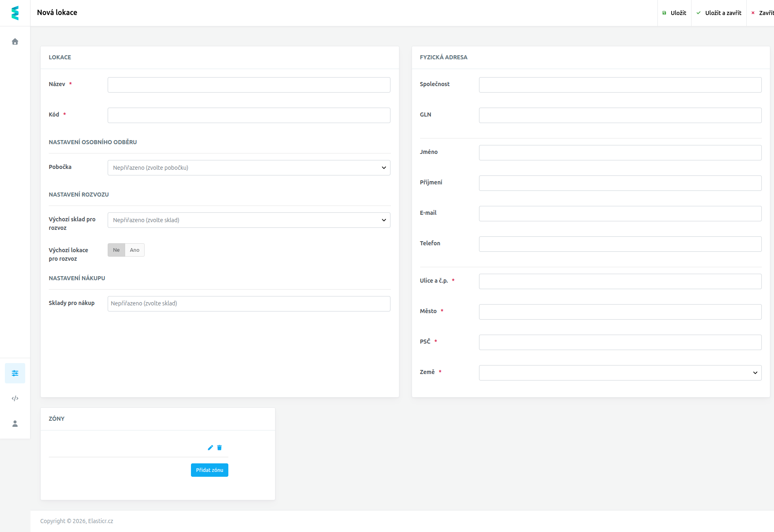Focus the Ulice a č.p. input field
Image resolution: width=774 pixels, height=532 pixels.
pos(620,281)
